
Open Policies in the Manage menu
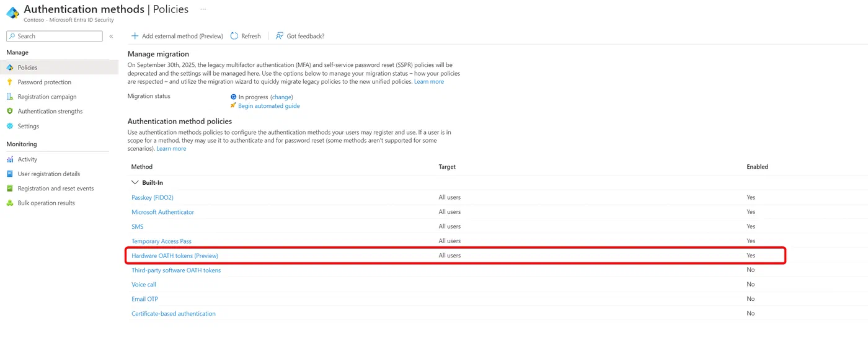(x=27, y=68)
